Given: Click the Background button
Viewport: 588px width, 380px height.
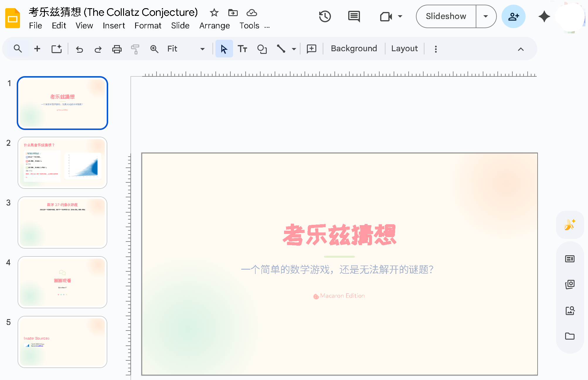Looking at the screenshot, I should [354, 49].
